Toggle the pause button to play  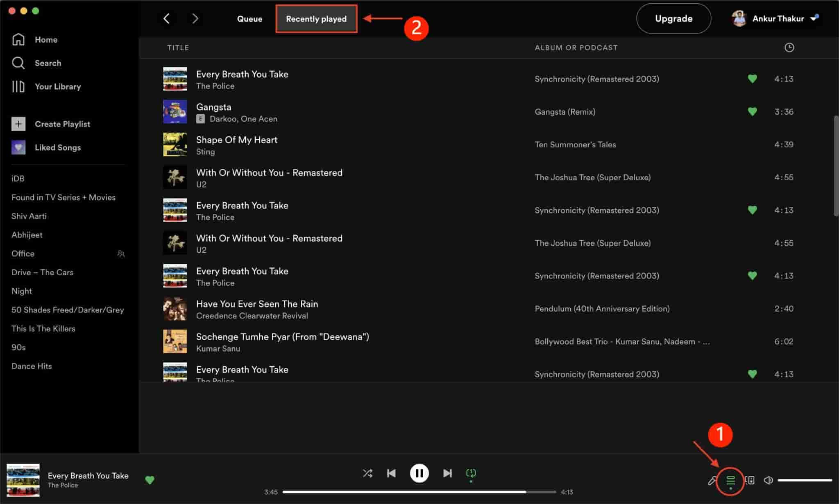tap(419, 473)
